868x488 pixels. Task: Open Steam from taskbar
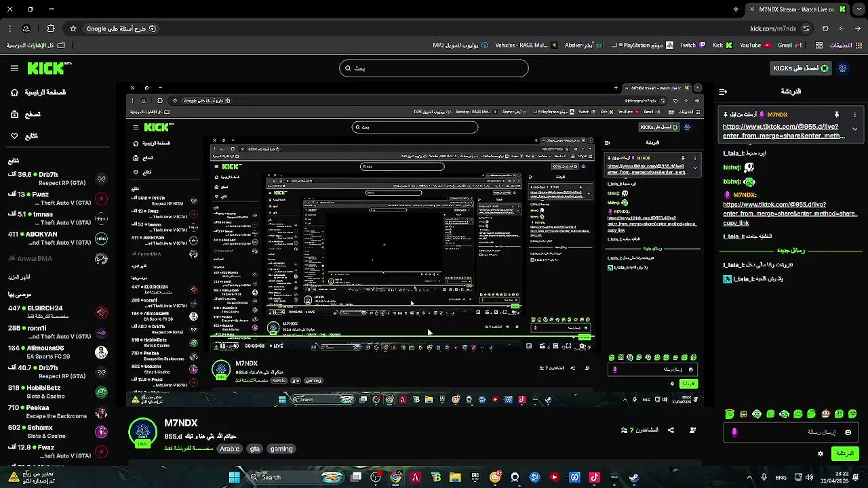[633, 477]
